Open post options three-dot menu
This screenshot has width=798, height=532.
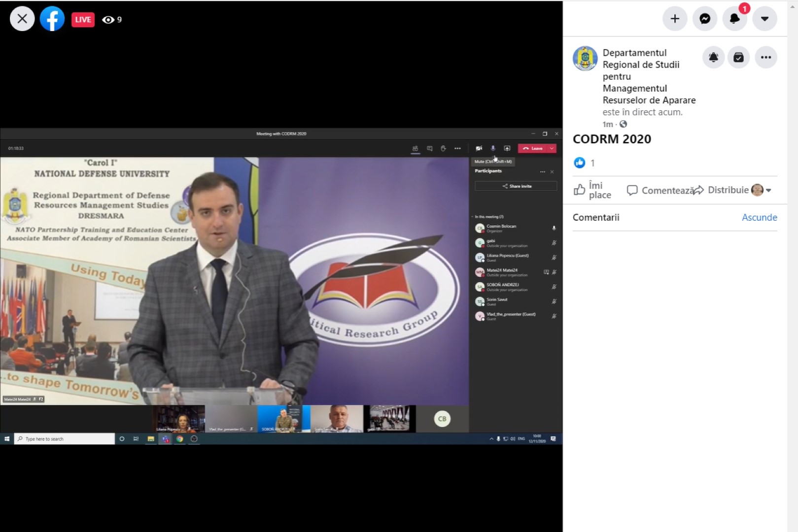(x=765, y=58)
